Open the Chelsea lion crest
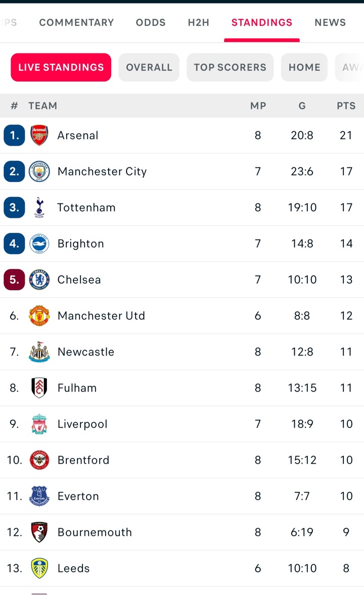Viewport: 364px width, 595px height. 39,279
